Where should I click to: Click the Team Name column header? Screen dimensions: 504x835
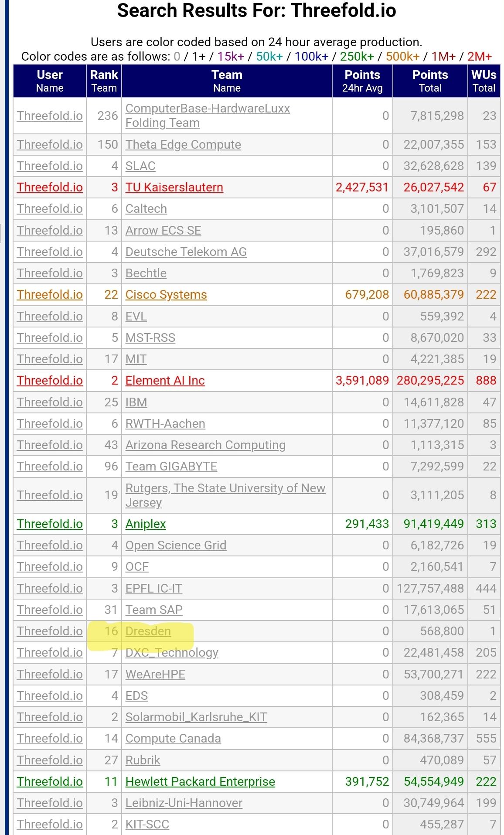click(227, 81)
